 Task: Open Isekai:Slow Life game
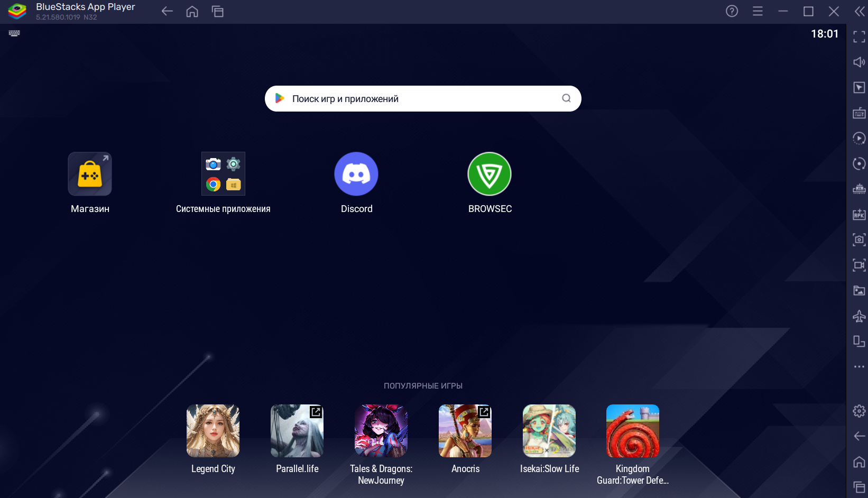(x=549, y=431)
